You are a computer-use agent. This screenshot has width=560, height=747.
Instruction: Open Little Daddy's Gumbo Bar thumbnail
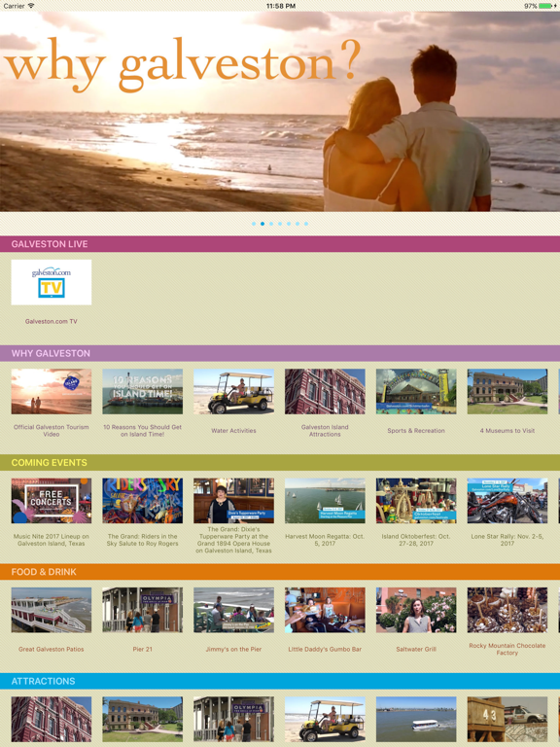pos(325,610)
